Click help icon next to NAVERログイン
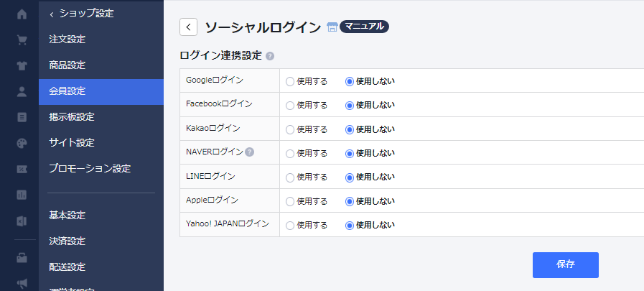This screenshot has width=644, height=291. coord(249,152)
